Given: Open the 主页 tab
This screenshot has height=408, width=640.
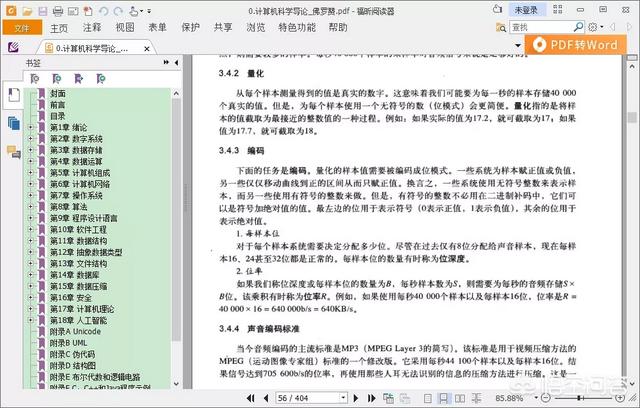Looking at the screenshot, I should point(59,28).
